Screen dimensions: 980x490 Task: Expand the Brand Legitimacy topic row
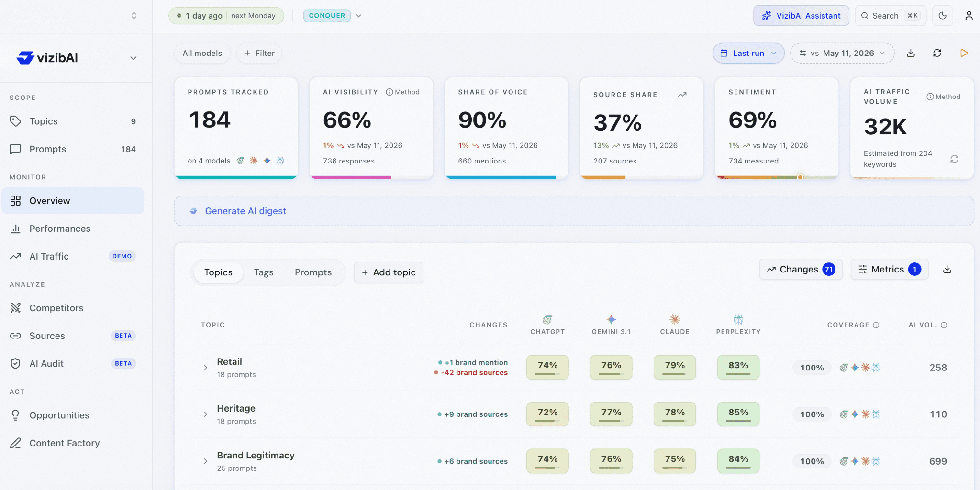pos(205,461)
